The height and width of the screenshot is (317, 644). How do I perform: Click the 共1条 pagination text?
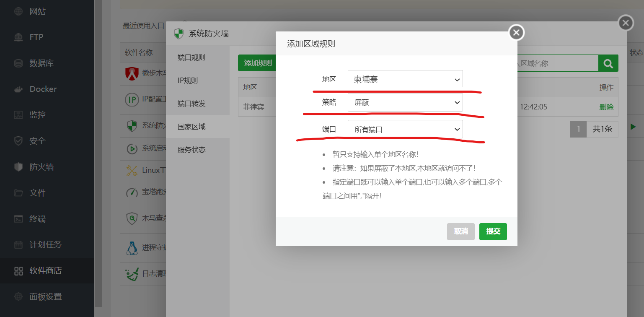click(603, 129)
